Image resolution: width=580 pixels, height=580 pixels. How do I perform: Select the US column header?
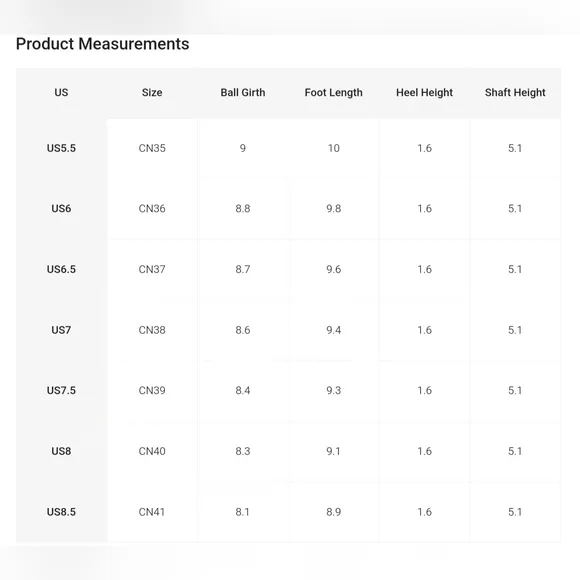coord(61,92)
